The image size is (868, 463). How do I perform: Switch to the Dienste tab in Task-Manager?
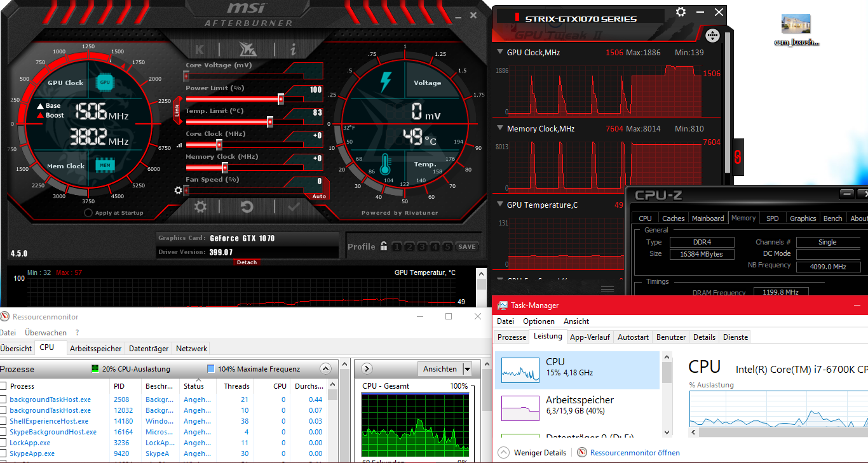[x=735, y=337]
